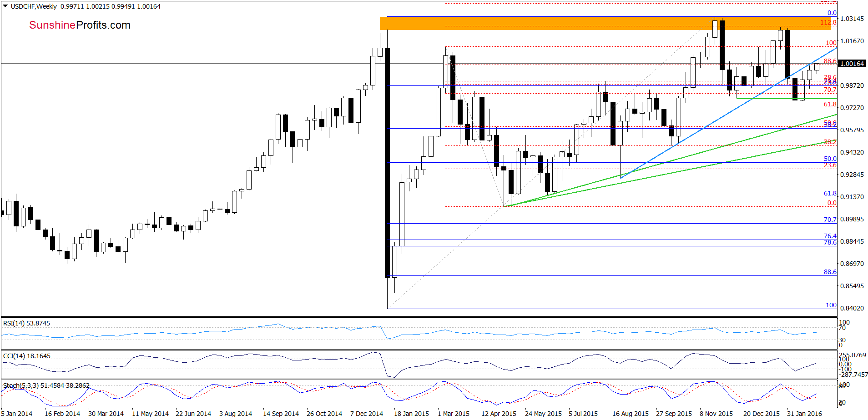The image size is (868, 420).
Task: Select the RSI(14) 53.8745 indicator label
Action: coord(26,323)
